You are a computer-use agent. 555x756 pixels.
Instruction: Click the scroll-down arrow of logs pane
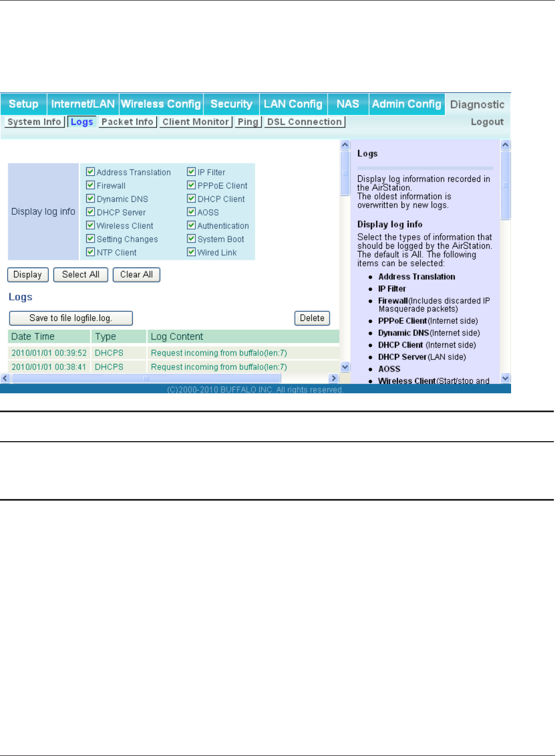coord(345,367)
